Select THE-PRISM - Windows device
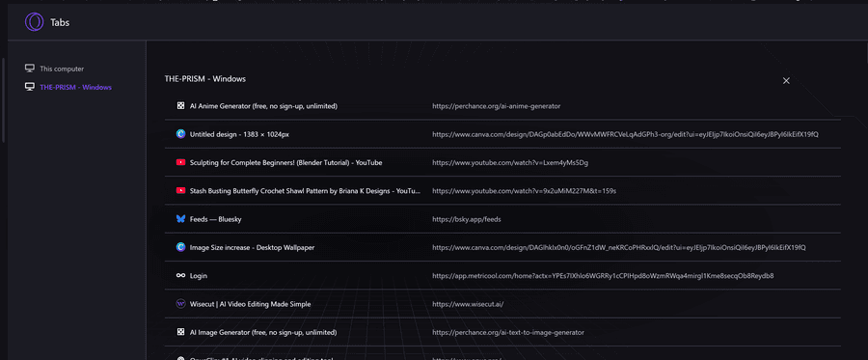This screenshot has height=360, width=868. coord(75,87)
